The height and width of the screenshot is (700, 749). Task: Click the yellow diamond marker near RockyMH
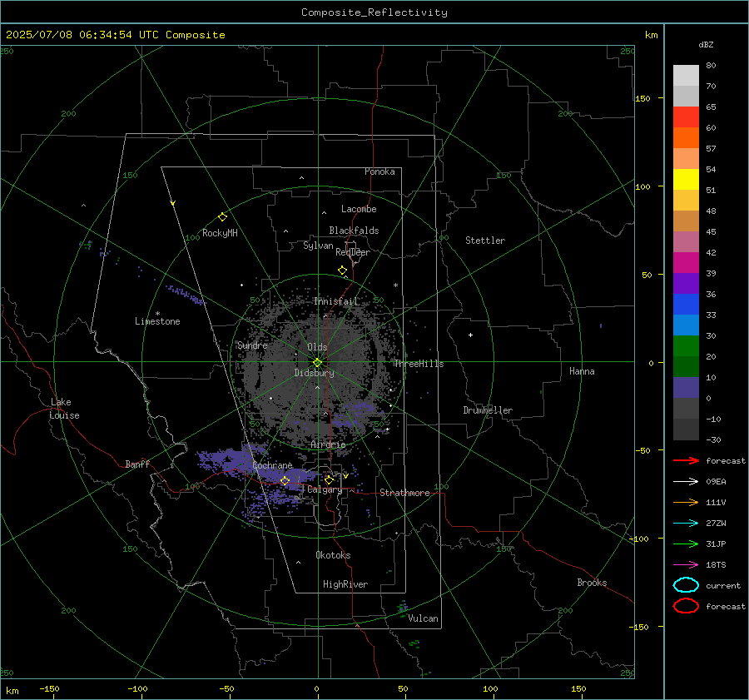coord(222,217)
